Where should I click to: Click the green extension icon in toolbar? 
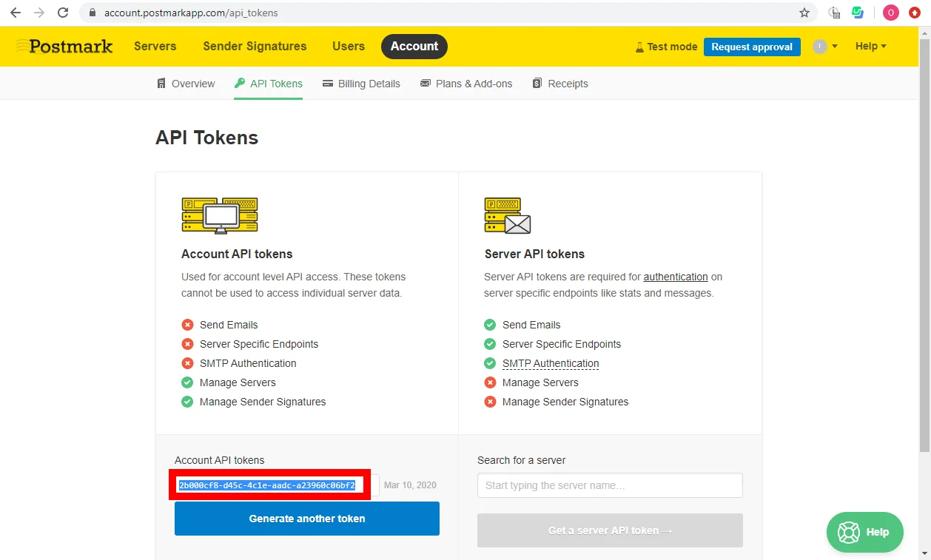(858, 13)
